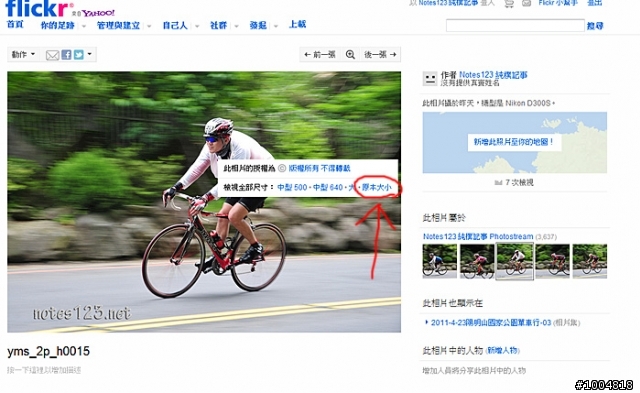
Task: Expand the 管理與建立 menu arrow
Action: click(x=149, y=26)
